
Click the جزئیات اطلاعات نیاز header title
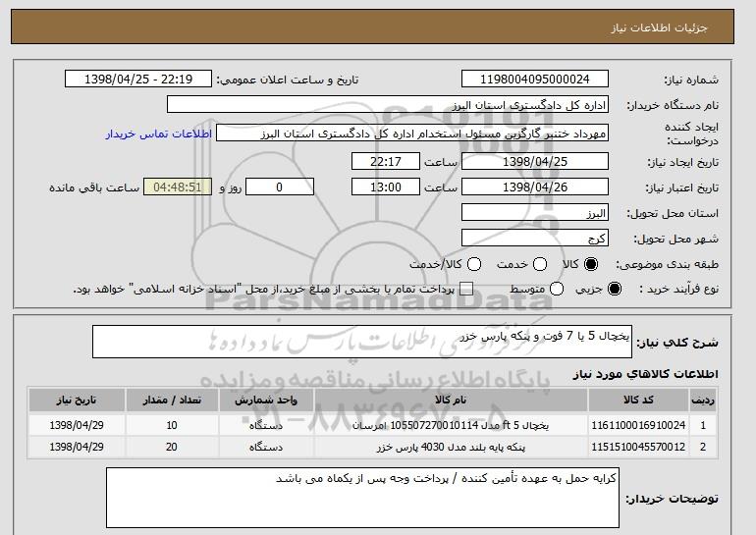click(x=659, y=27)
